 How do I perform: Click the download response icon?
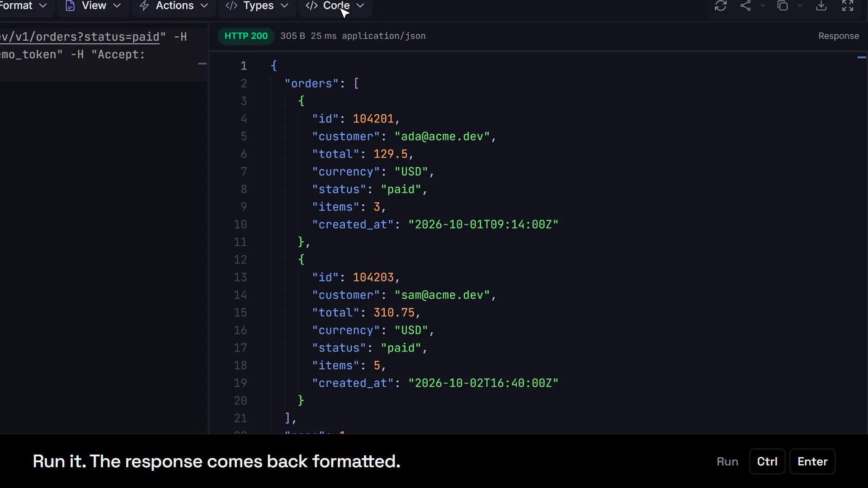(821, 5)
